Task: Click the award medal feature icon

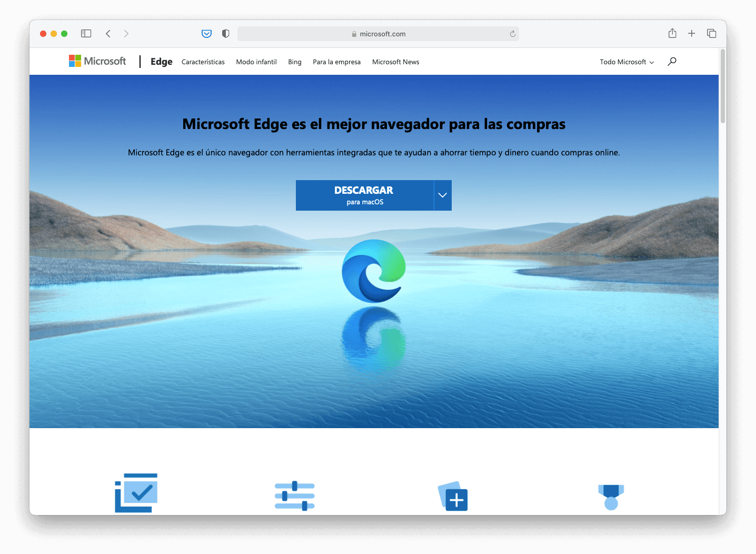Action: (610, 495)
